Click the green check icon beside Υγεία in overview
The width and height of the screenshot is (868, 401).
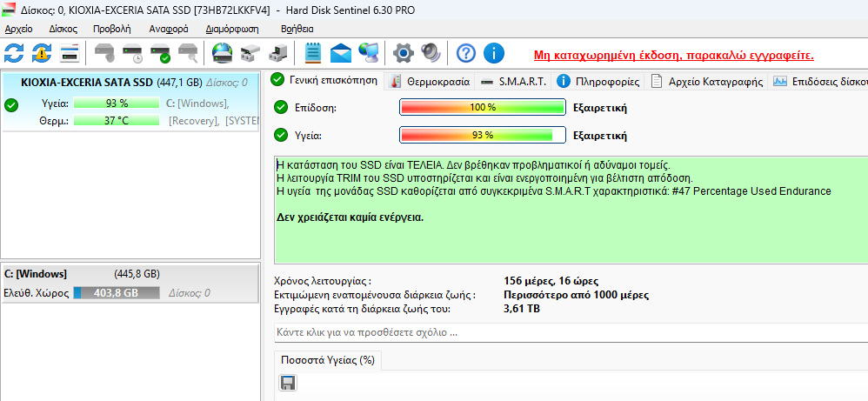(281, 135)
